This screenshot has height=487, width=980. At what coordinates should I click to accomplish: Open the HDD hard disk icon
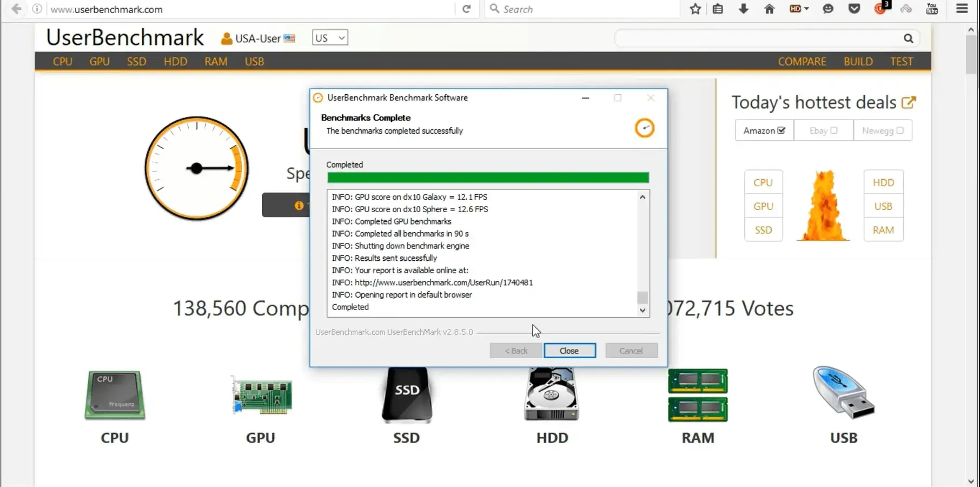click(x=552, y=394)
